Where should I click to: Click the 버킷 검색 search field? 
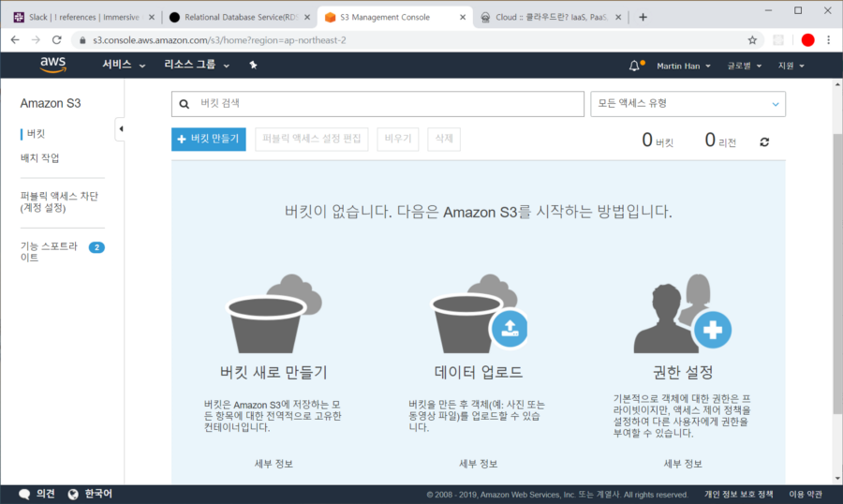pos(377,104)
